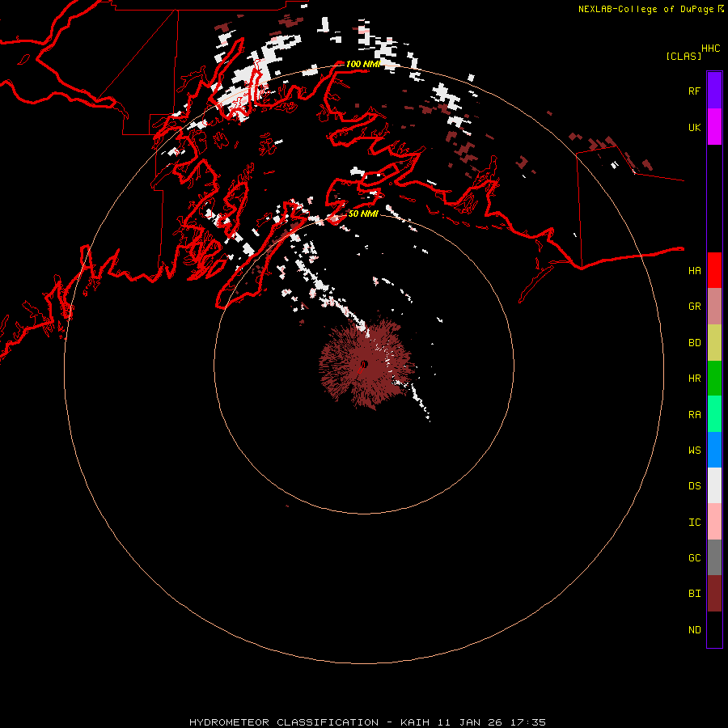Image resolution: width=728 pixels, height=728 pixels.
Task: Click the light green RA legend swatch
Action: (714, 414)
